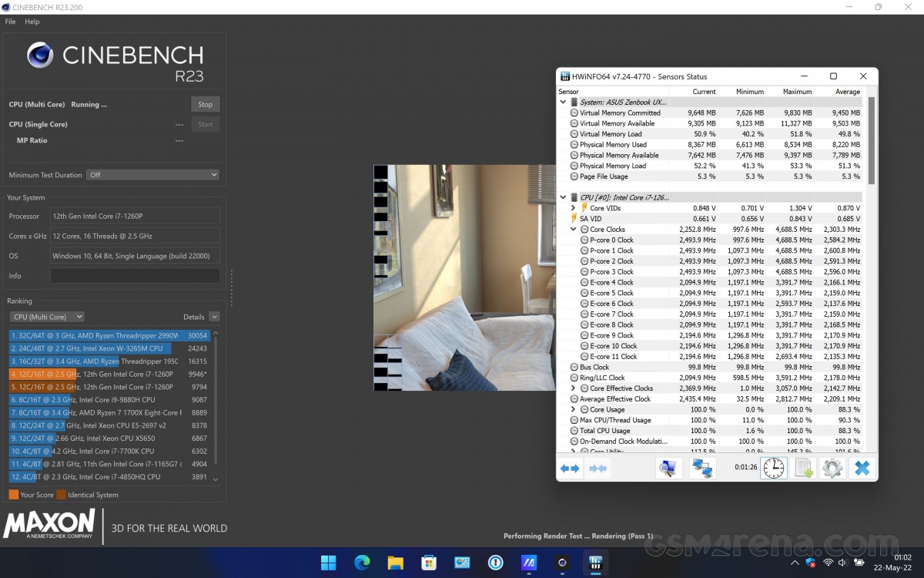924x578 pixels.
Task: Click the Core VIDs lightning icon
Action: [x=584, y=208]
